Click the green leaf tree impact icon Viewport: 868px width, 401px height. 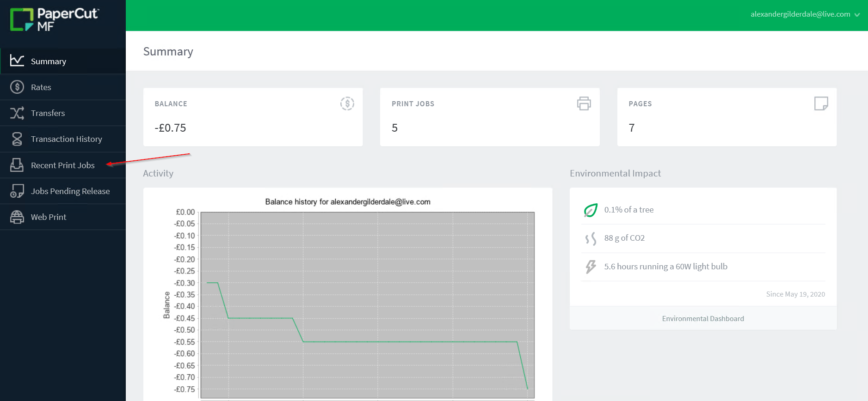point(591,210)
